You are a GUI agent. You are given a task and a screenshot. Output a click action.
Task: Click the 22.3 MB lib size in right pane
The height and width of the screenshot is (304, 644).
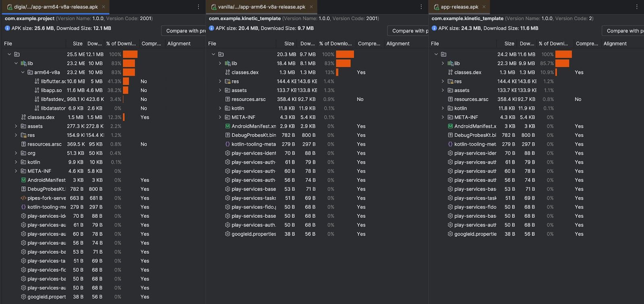[507, 63]
